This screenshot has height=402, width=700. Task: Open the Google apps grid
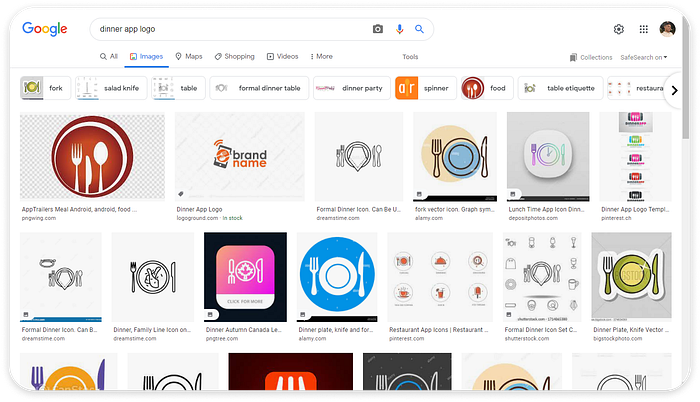coord(643,29)
